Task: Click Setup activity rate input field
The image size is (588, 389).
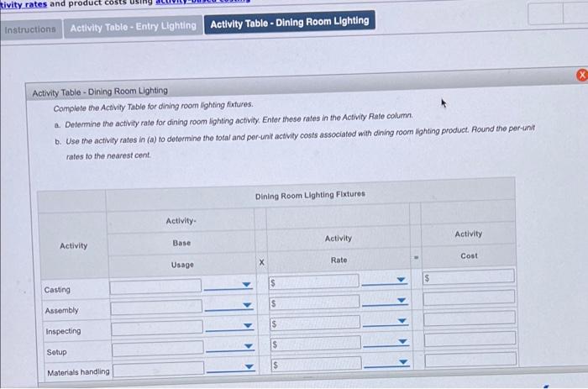Action: (x=316, y=344)
